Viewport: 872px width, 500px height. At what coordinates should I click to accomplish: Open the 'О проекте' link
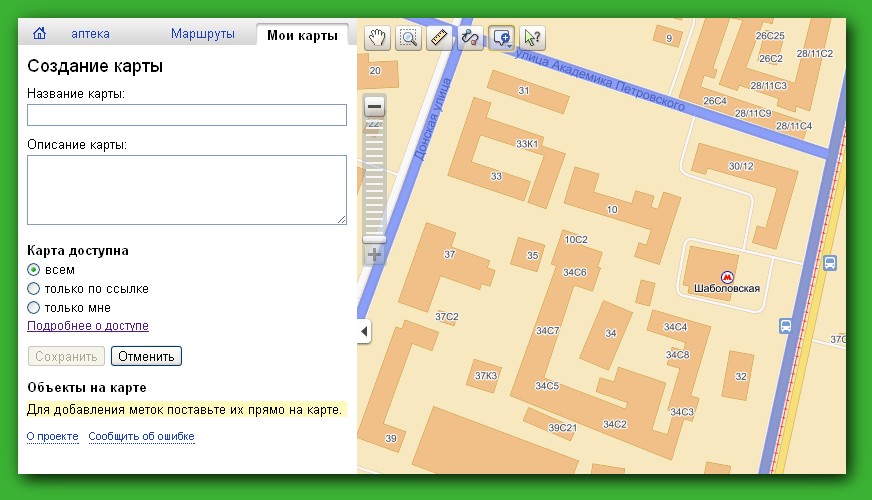(x=52, y=437)
